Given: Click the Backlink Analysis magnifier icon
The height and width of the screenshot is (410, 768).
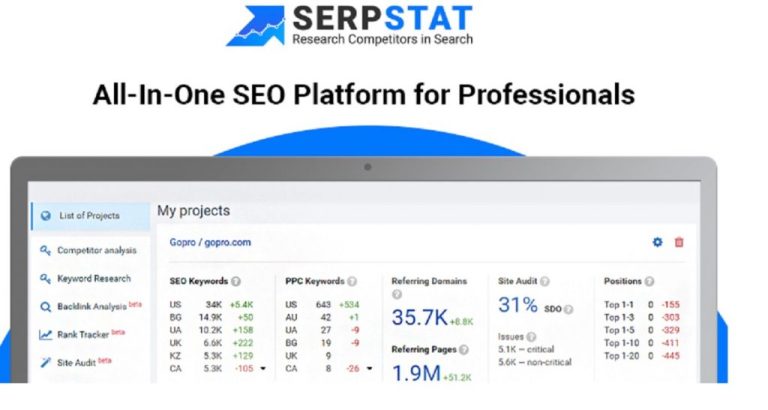Looking at the screenshot, I should 45,307.
